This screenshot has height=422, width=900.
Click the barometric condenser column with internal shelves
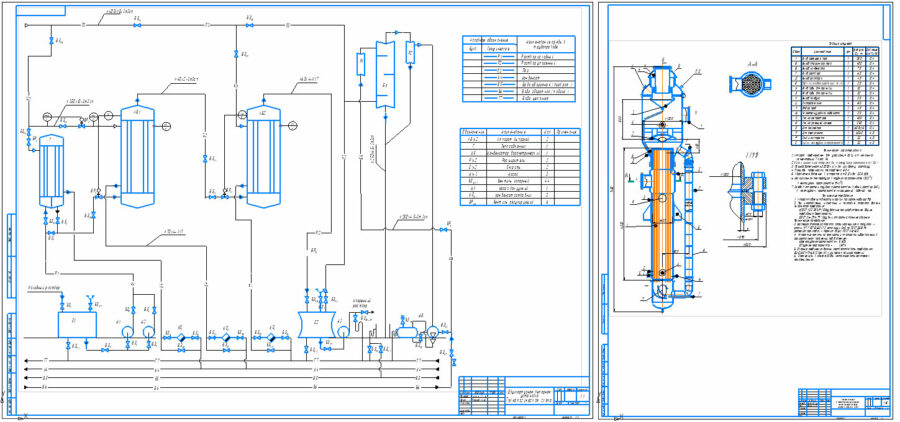point(386,71)
